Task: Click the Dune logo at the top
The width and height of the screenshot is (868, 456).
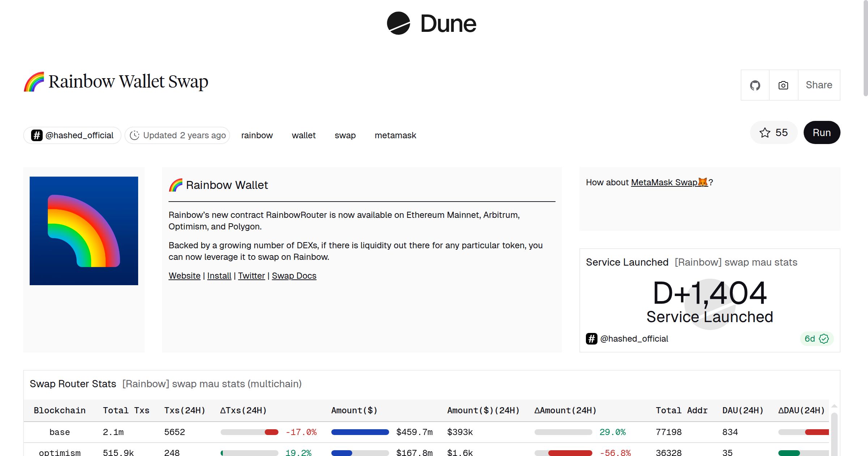Action: 431,24
